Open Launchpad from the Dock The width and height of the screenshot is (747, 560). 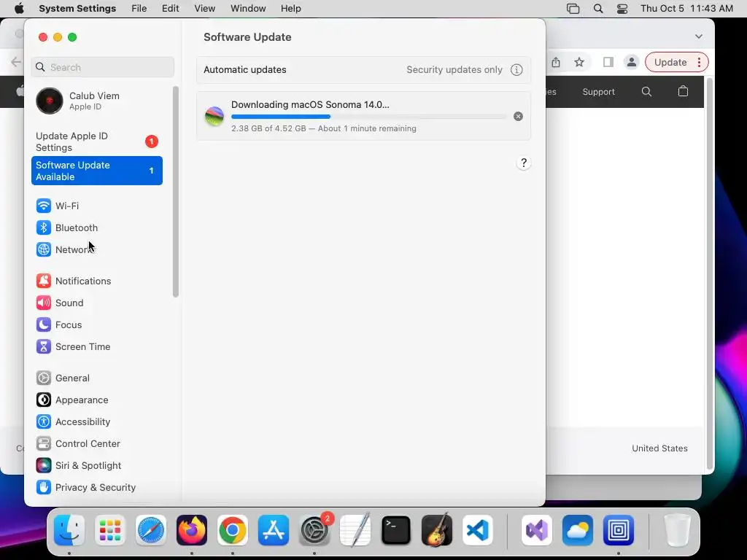pos(110,530)
